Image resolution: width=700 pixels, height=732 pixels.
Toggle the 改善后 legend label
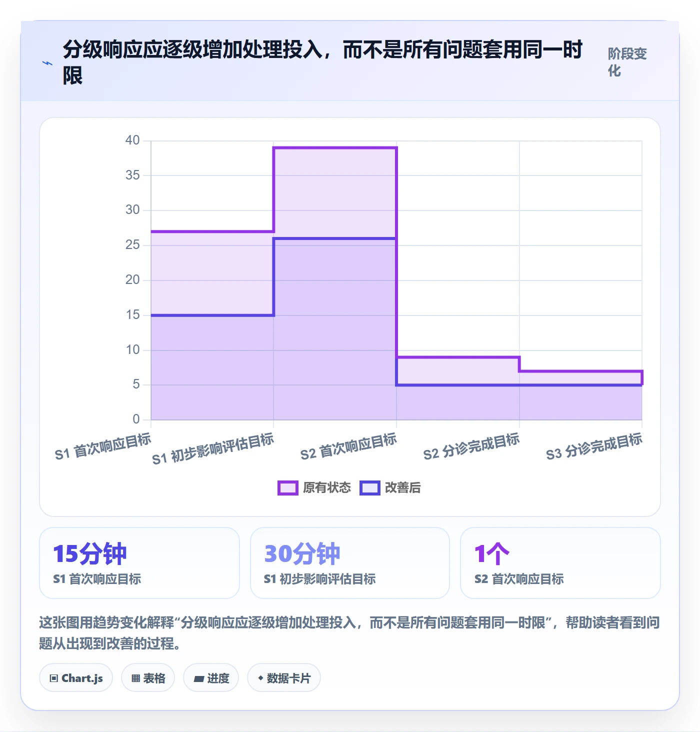(x=403, y=488)
